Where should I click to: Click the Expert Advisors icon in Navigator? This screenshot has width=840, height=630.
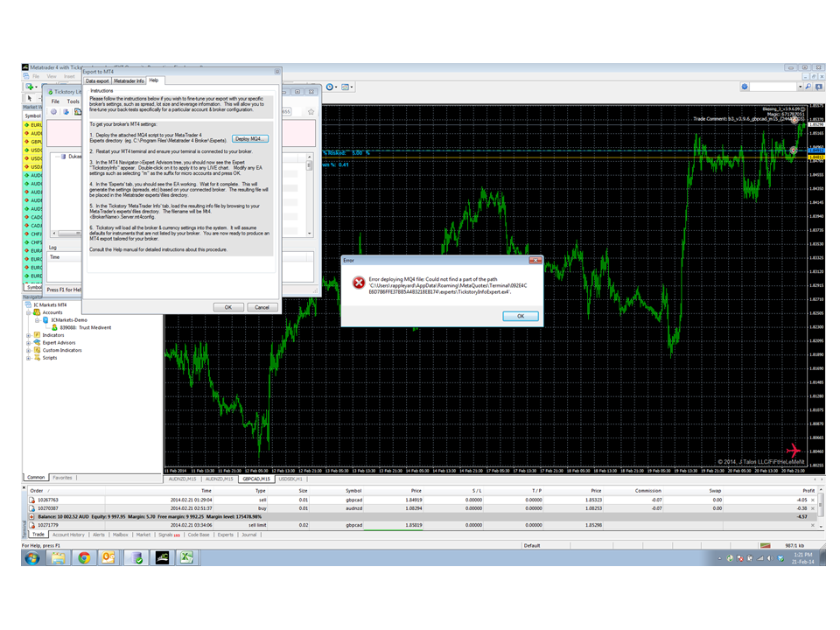(x=37, y=342)
